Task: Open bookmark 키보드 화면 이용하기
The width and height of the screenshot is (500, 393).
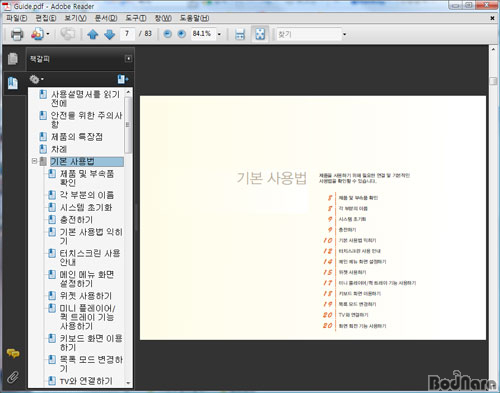Action: 91,343
